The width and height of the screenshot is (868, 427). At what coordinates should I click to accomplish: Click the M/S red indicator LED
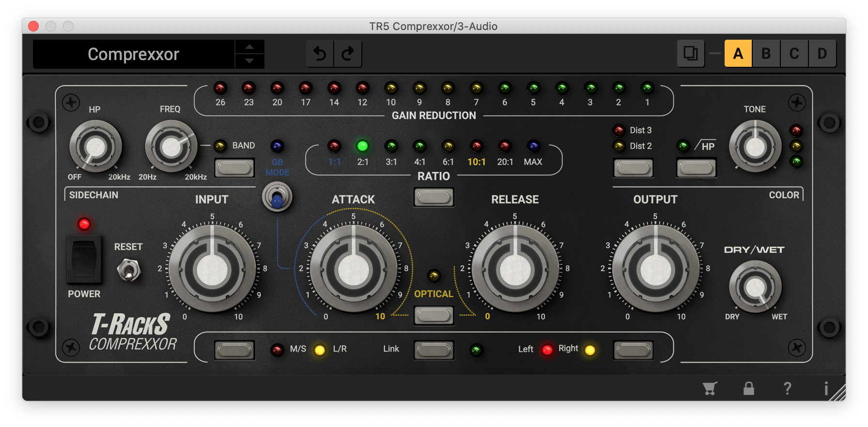pos(277,350)
